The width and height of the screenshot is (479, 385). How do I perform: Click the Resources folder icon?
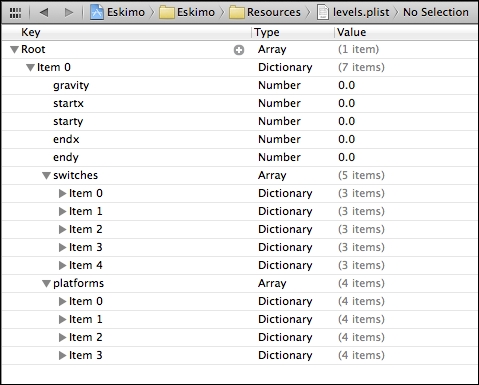pyautogui.click(x=237, y=13)
